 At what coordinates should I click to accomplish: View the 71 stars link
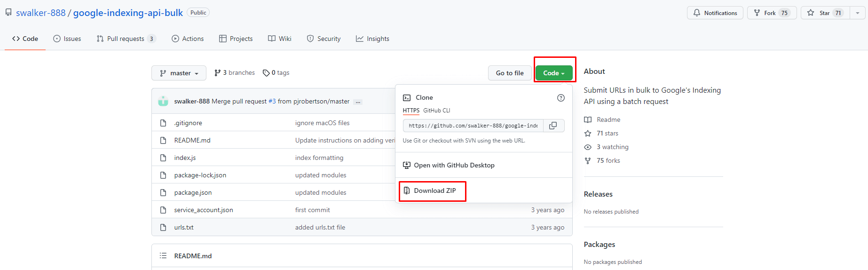pos(601,133)
